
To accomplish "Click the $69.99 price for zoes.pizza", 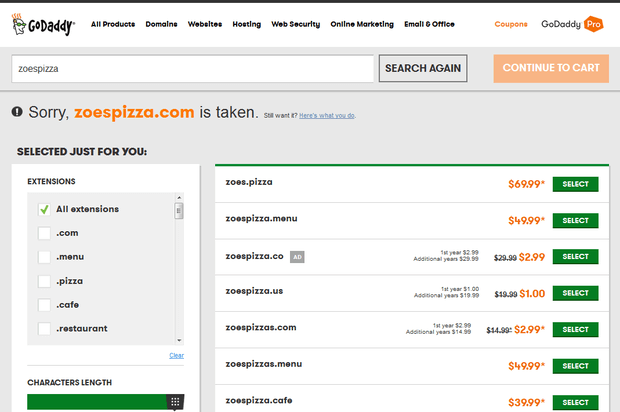I will (x=526, y=184).
